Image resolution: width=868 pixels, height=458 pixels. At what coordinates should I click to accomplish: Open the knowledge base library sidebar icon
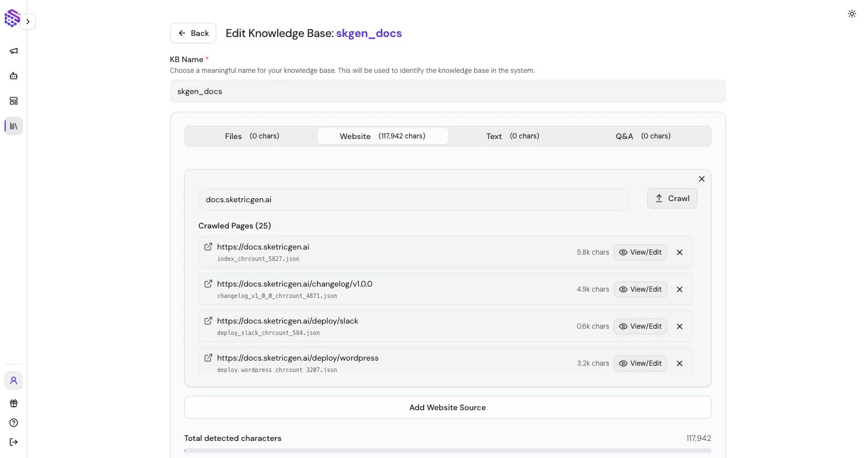tap(14, 126)
